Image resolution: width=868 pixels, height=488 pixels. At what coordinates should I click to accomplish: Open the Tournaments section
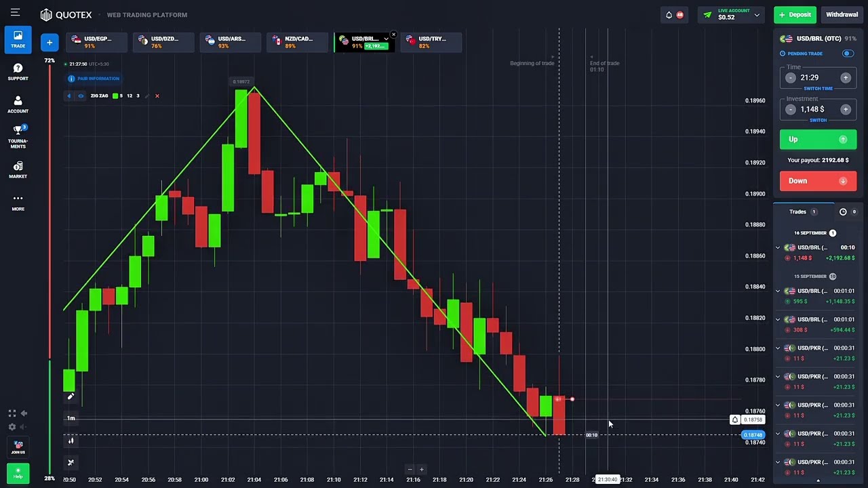(18, 136)
